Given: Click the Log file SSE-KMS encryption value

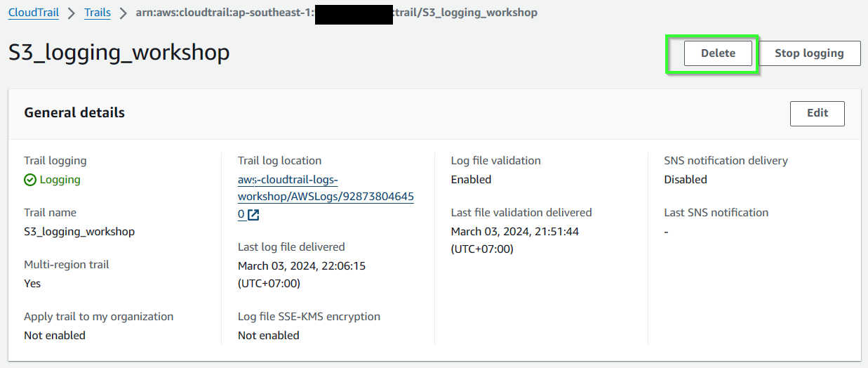Looking at the screenshot, I should coord(269,336).
